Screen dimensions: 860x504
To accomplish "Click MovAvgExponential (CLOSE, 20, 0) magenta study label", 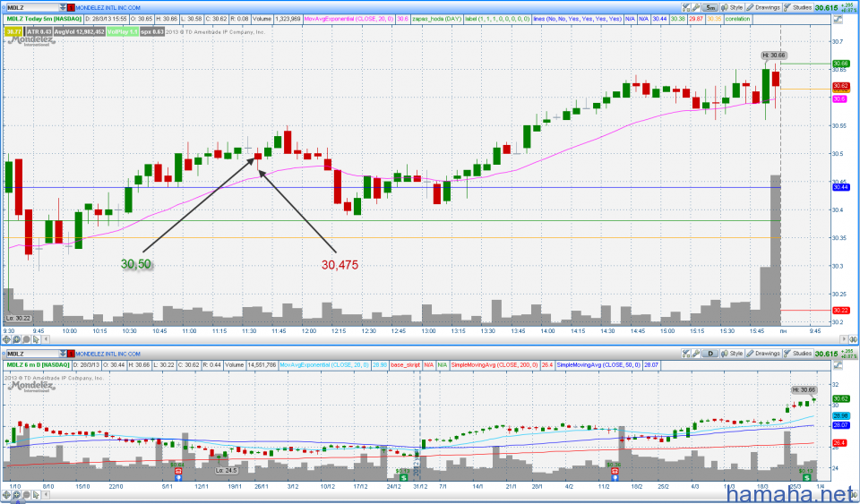I will (348, 19).
